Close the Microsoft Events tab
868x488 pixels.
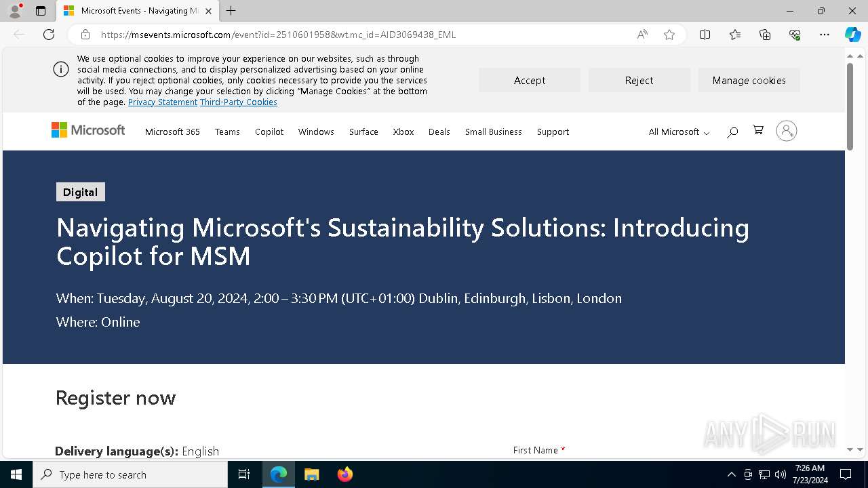coord(208,11)
